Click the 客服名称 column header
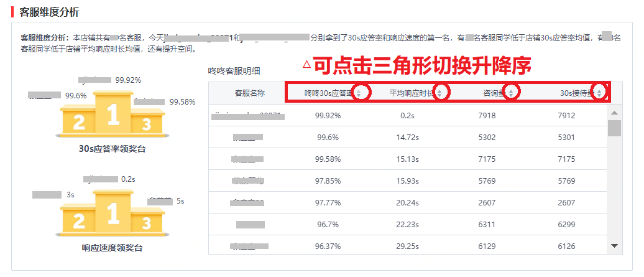The width and height of the screenshot is (644, 277). [x=250, y=93]
